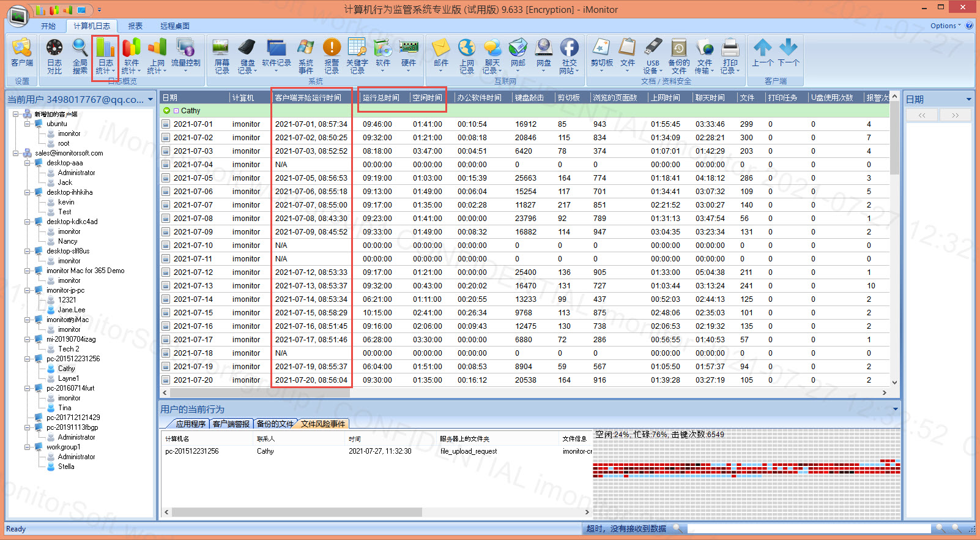This screenshot has width=980, height=540.
Task: Click the >> button in 日期 panel
Action: click(x=954, y=115)
